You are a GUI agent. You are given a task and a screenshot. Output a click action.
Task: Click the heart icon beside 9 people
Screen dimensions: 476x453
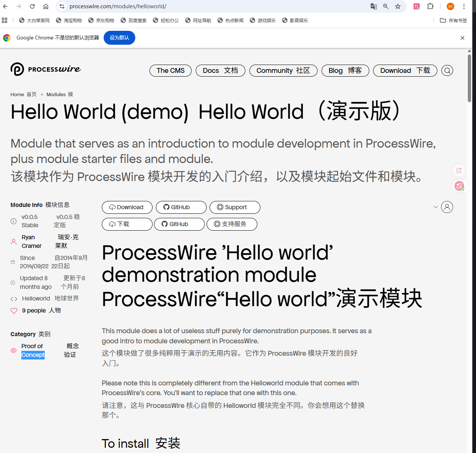point(14,311)
